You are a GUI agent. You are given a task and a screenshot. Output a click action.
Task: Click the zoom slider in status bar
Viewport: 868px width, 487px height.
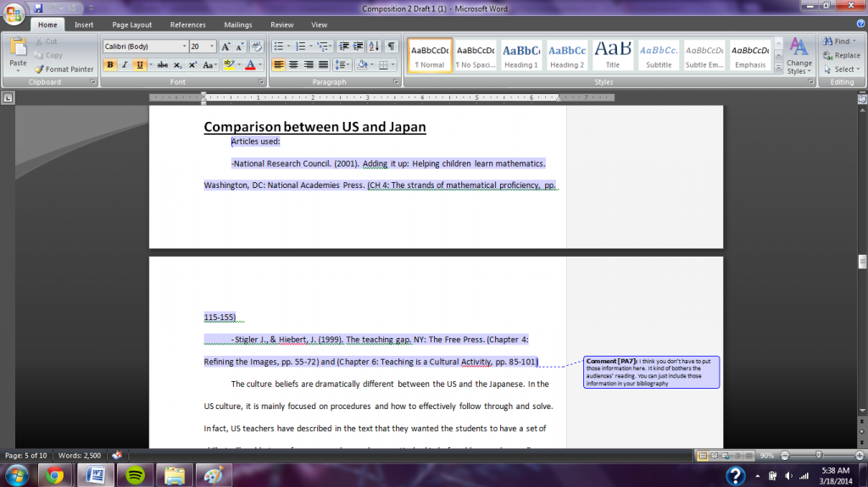coord(817,456)
